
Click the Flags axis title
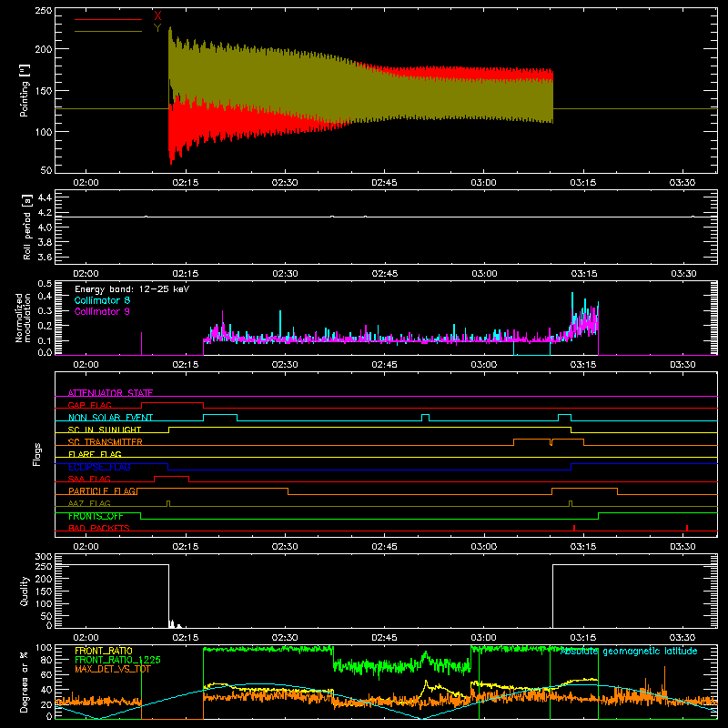tap(36, 454)
